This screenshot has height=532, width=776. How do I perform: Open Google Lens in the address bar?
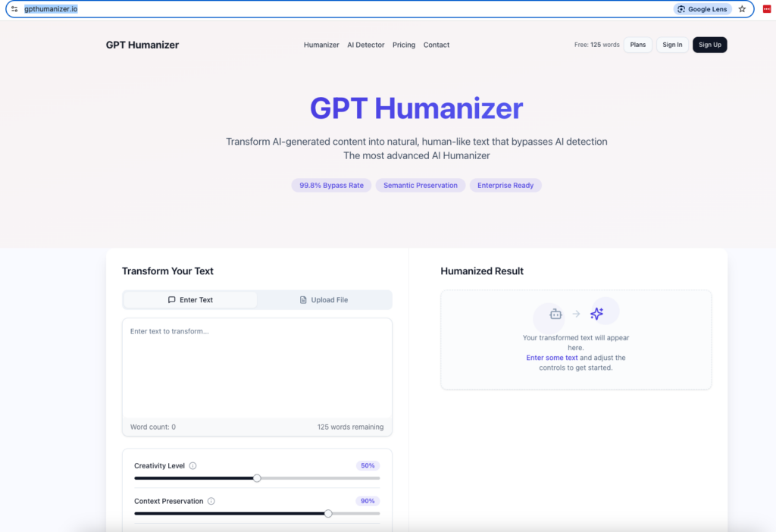coord(702,9)
